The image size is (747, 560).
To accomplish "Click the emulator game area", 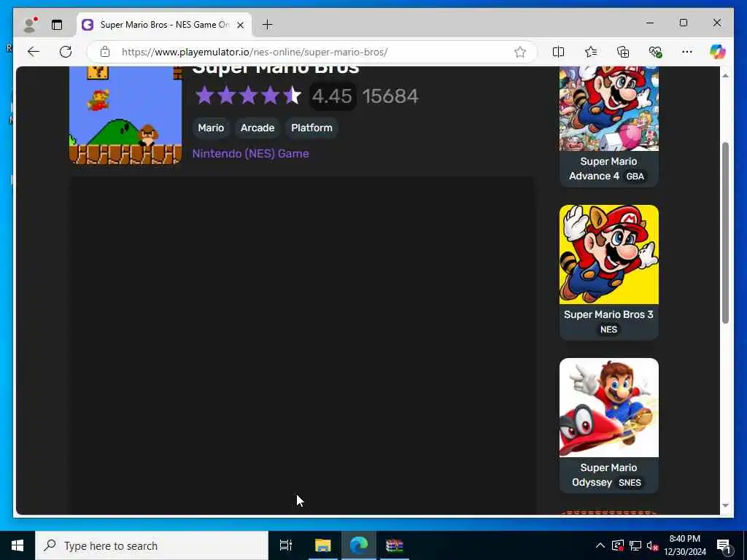I will 302,345.
